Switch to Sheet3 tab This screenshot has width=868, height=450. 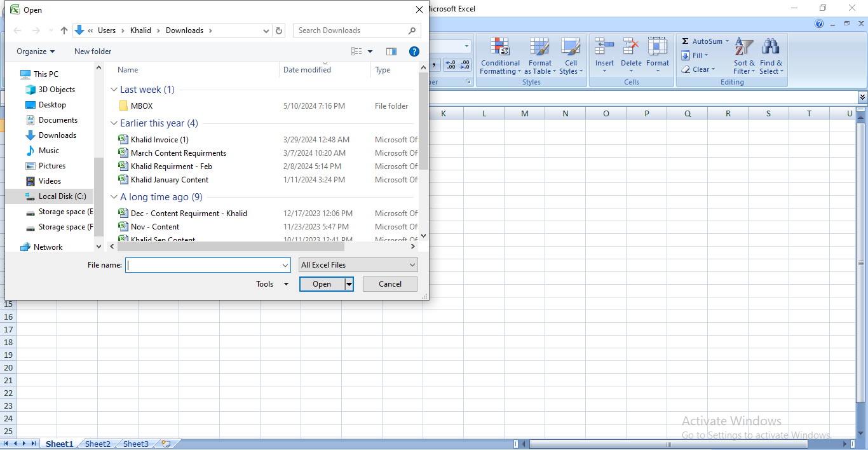click(136, 444)
